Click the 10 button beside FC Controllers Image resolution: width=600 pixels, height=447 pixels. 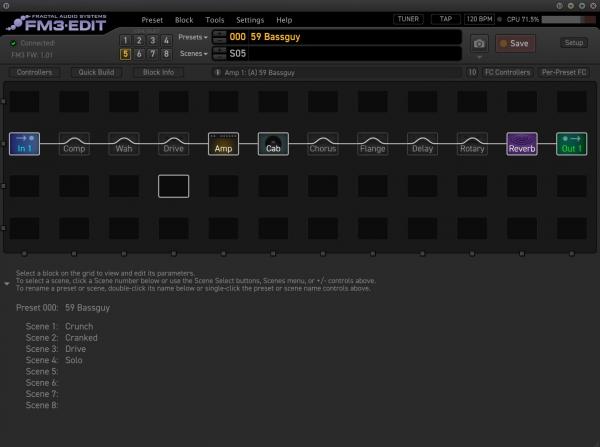click(x=472, y=72)
